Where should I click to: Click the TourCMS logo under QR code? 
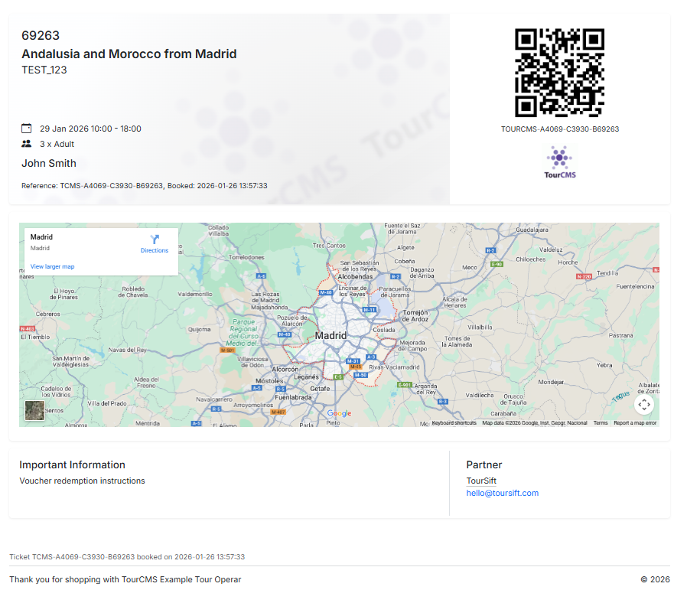pyautogui.click(x=559, y=162)
